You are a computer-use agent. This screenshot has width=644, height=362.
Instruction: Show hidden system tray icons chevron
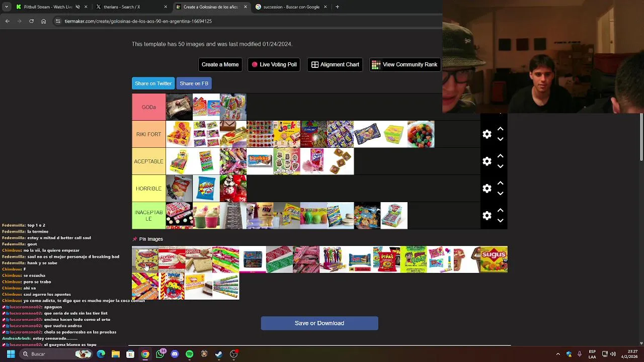click(557, 354)
